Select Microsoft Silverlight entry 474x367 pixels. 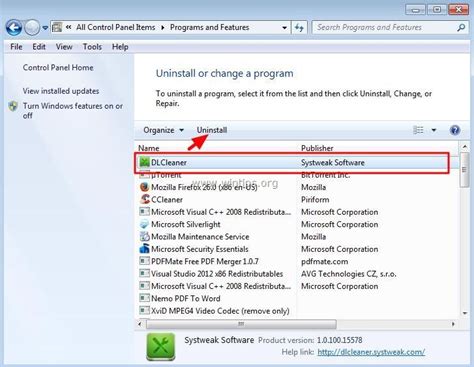click(186, 224)
